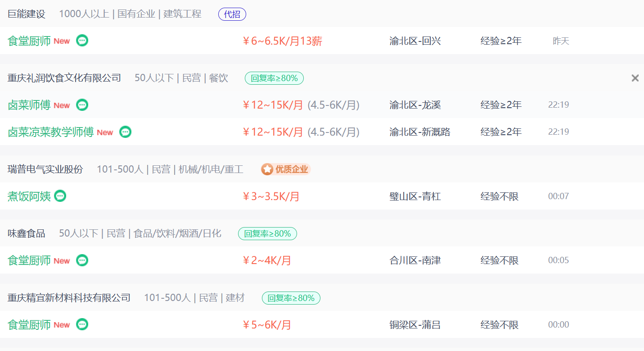Click 回复率≥80% tag beside 重庆精宜新材料
The height and width of the screenshot is (351, 644).
coord(291,298)
